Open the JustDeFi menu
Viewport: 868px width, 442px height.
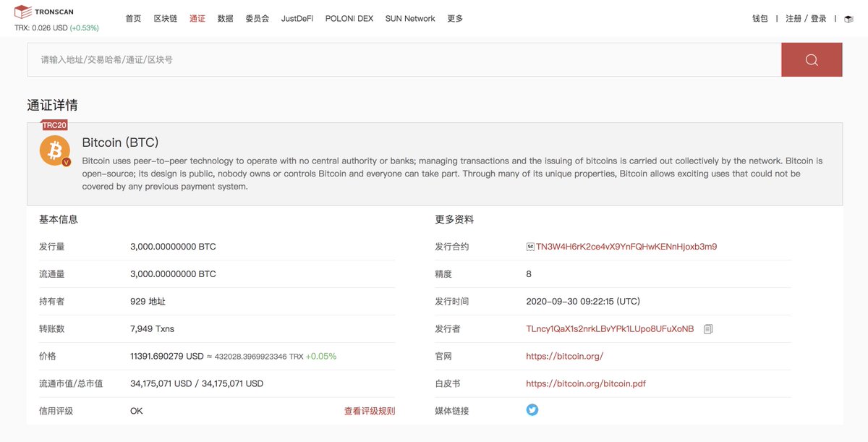tap(297, 19)
